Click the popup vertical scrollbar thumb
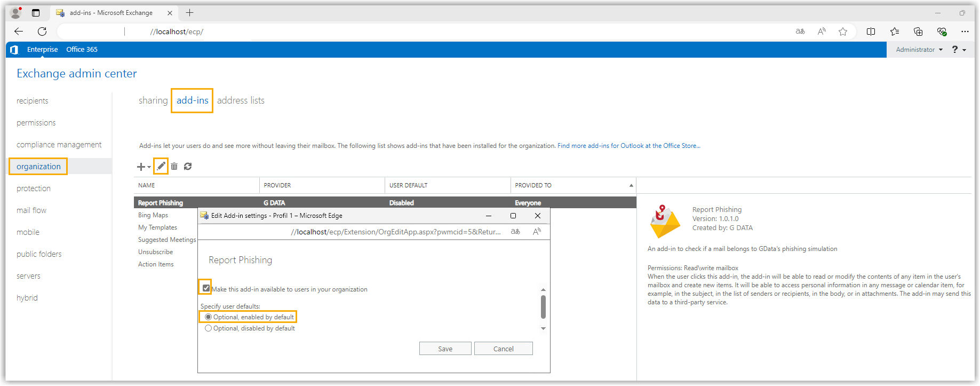Viewport: 980px width, 386px height. (x=543, y=307)
